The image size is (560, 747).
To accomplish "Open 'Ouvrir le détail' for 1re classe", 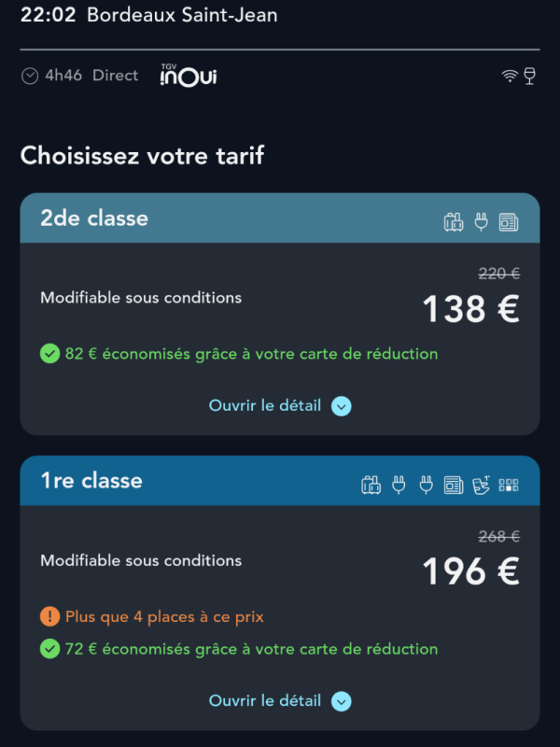I will click(265, 701).
